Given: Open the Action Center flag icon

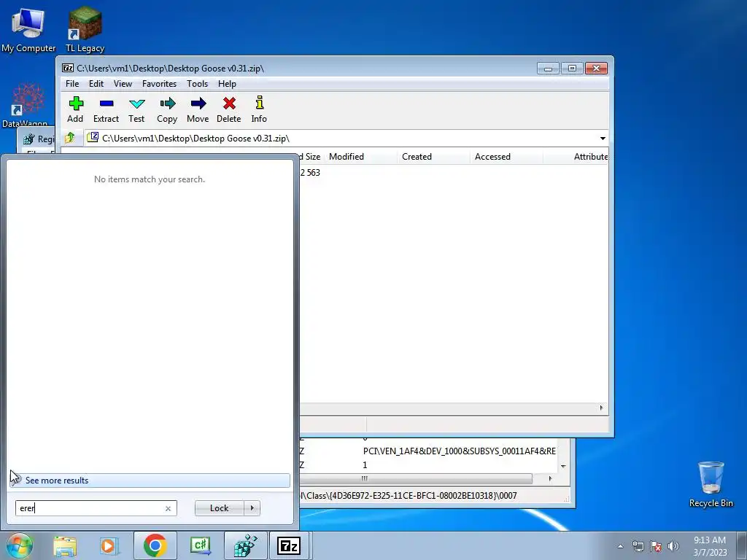Looking at the screenshot, I should [x=656, y=546].
